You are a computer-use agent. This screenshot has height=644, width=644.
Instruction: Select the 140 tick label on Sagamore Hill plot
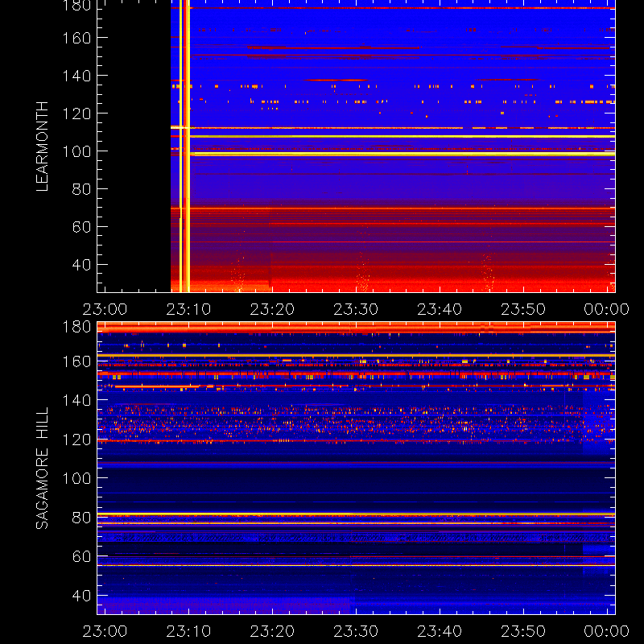pyautogui.click(x=76, y=400)
